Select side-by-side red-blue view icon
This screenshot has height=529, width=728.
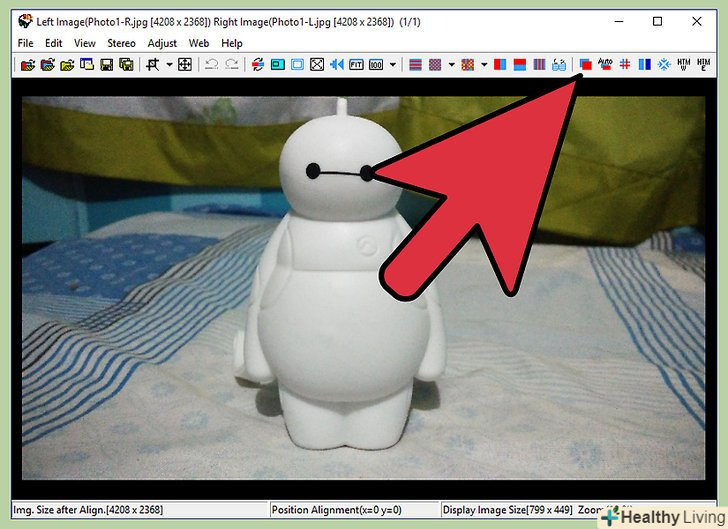pos(500,65)
